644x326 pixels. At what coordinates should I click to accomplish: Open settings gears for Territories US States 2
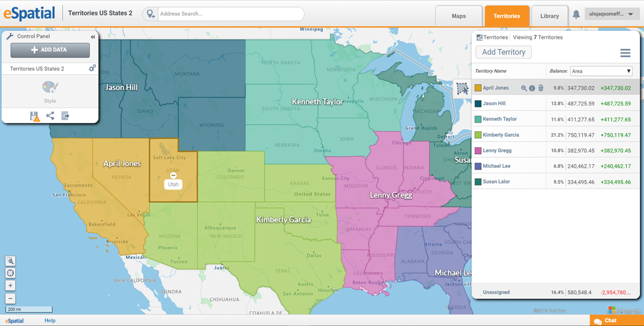point(92,68)
